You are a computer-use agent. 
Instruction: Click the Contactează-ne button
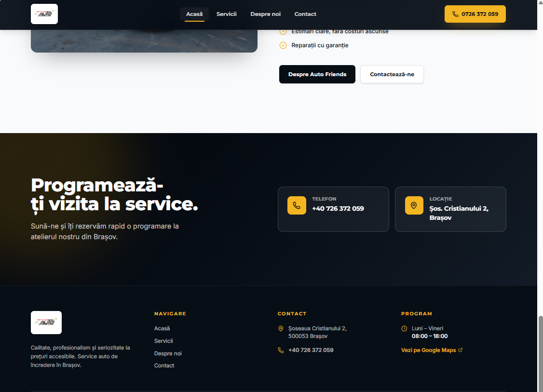coord(392,74)
